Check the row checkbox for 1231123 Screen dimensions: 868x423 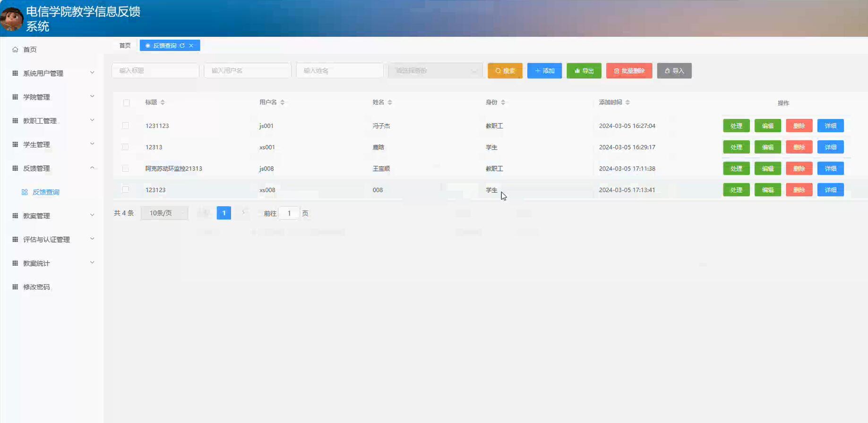click(x=125, y=126)
